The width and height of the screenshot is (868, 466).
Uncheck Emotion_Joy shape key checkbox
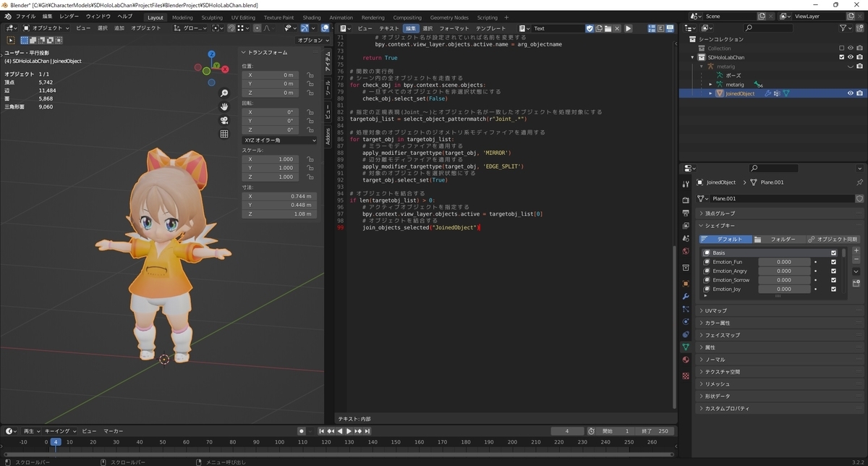pos(834,289)
